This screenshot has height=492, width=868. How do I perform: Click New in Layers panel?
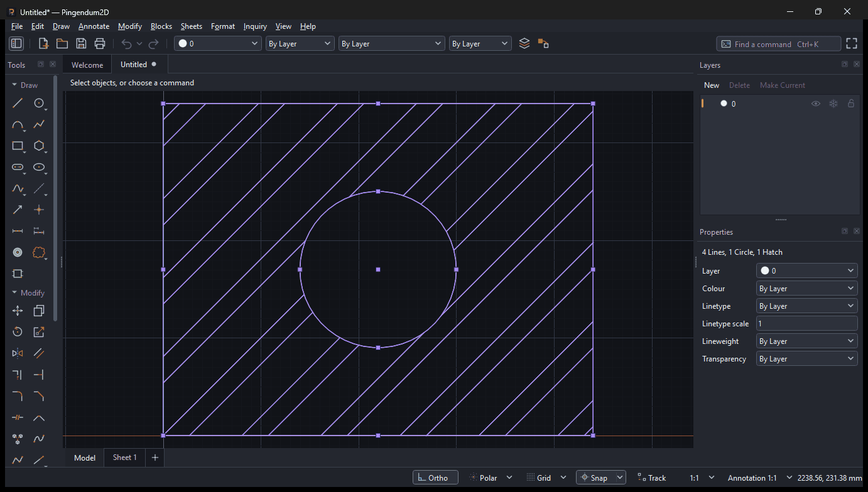click(712, 85)
